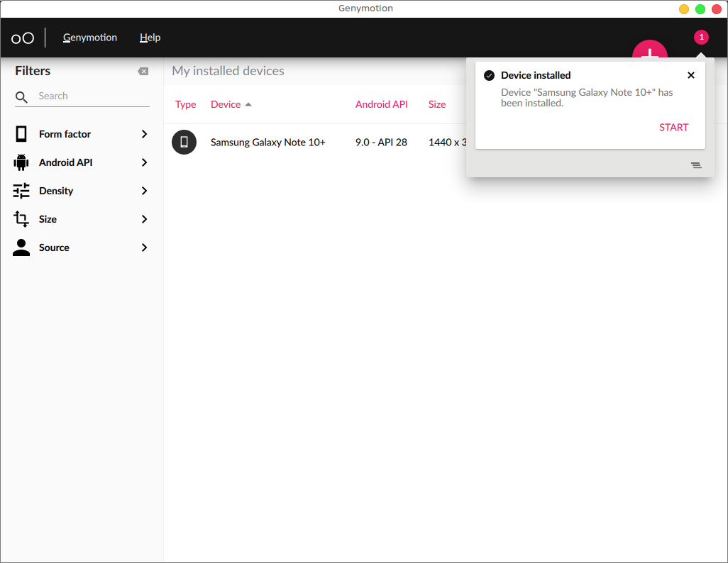Image resolution: width=728 pixels, height=563 pixels.
Task: Expand the Size filter chevron
Action: point(144,219)
